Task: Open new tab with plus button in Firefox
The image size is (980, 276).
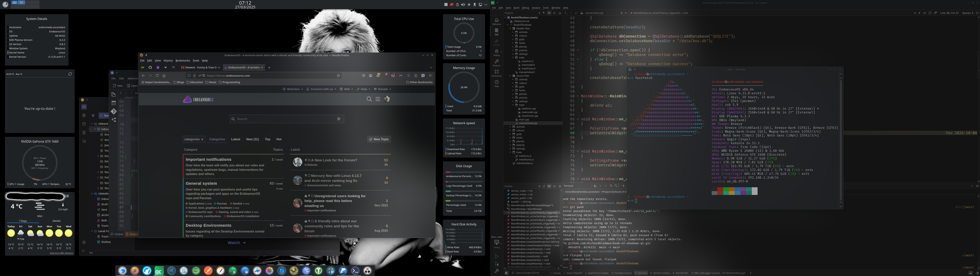Action: click(x=269, y=67)
